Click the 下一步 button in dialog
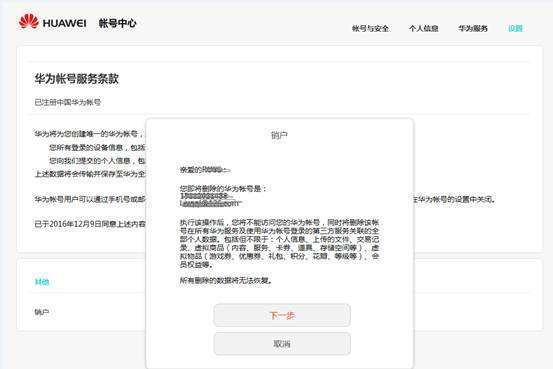 [282, 315]
